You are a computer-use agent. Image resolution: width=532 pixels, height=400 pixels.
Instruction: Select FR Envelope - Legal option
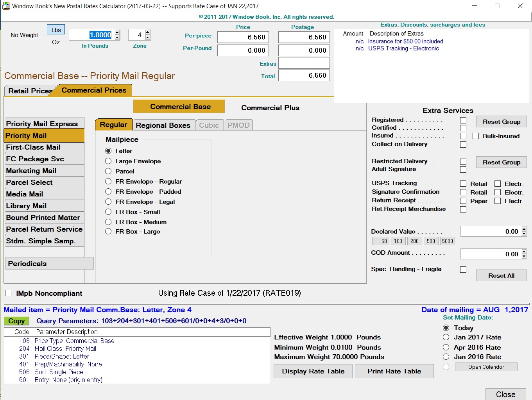coord(108,202)
